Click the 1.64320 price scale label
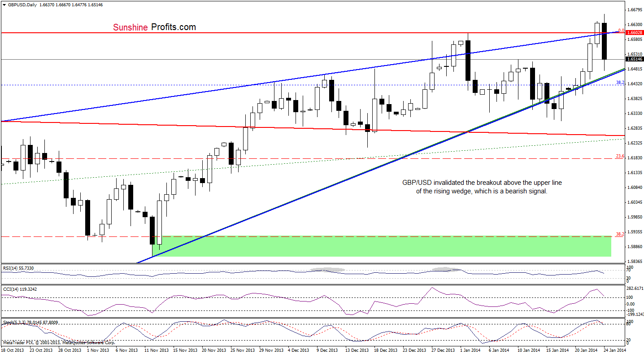Viewport: 644px width, 354px height. [x=634, y=83]
